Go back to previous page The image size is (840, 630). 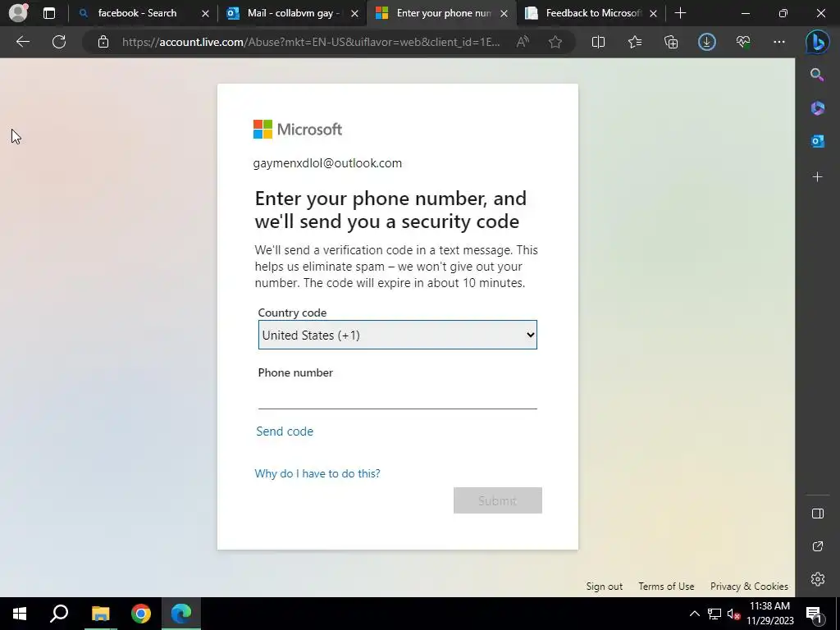tap(22, 42)
